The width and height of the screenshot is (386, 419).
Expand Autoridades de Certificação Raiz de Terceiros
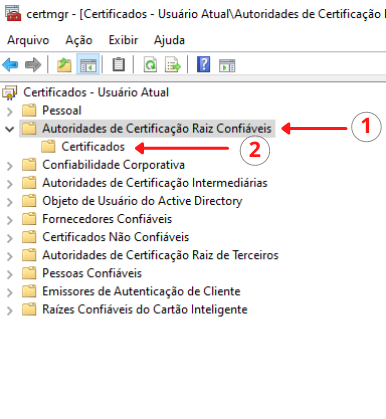[x=10, y=256]
